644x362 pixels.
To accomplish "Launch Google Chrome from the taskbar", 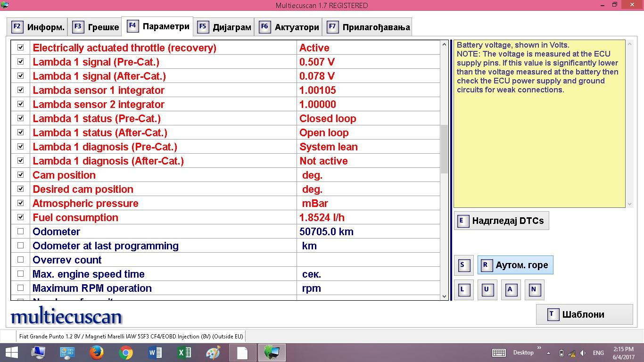I will pyautogui.click(x=126, y=353).
